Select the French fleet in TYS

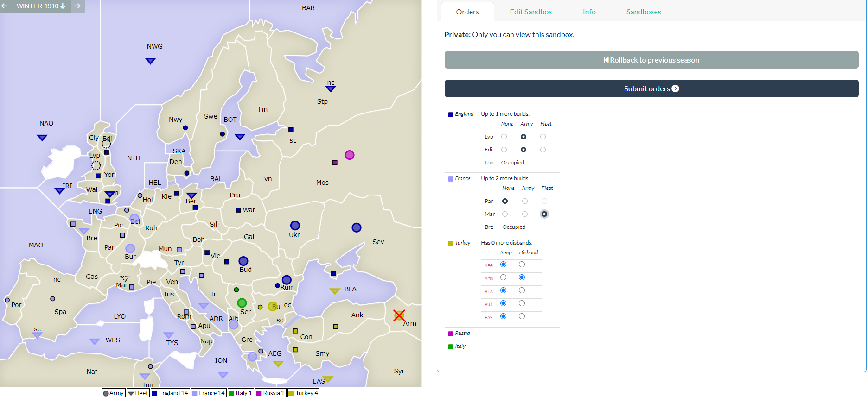pos(169,335)
